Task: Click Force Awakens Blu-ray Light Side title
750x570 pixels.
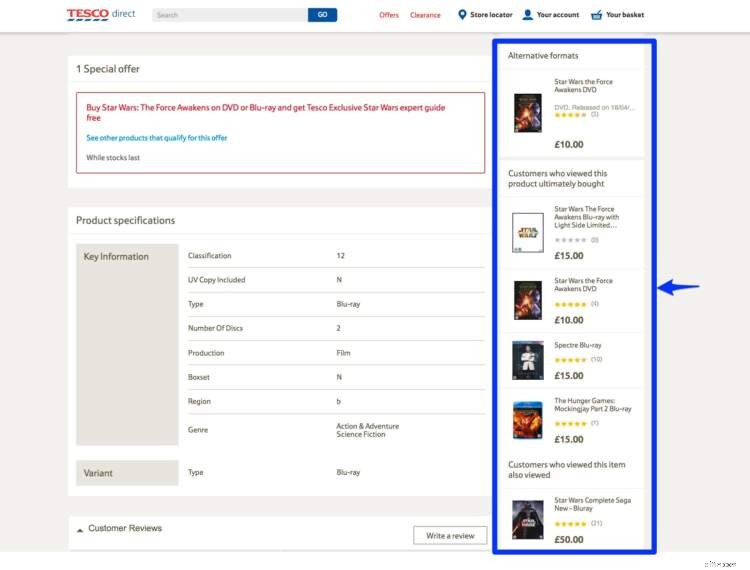Action: click(x=586, y=217)
